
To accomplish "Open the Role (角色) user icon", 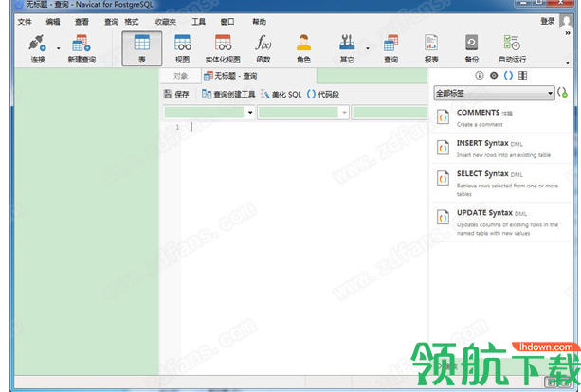I will click(304, 43).
